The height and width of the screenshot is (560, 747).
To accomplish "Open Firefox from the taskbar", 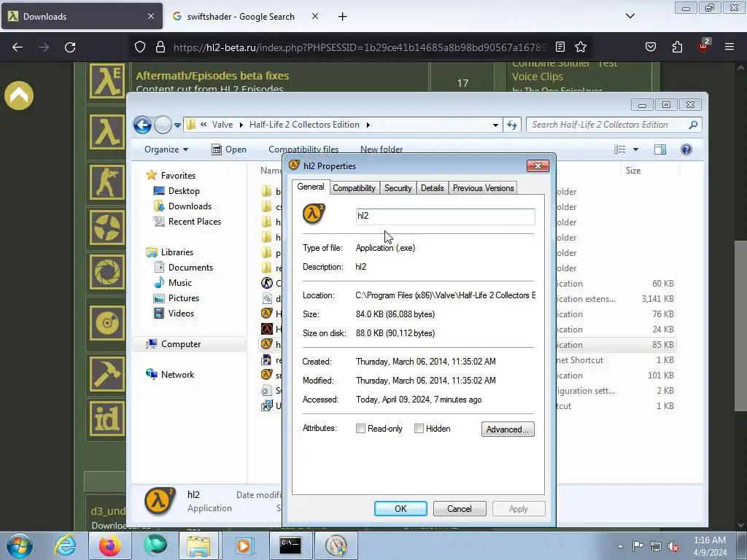I will coord(109,545).
